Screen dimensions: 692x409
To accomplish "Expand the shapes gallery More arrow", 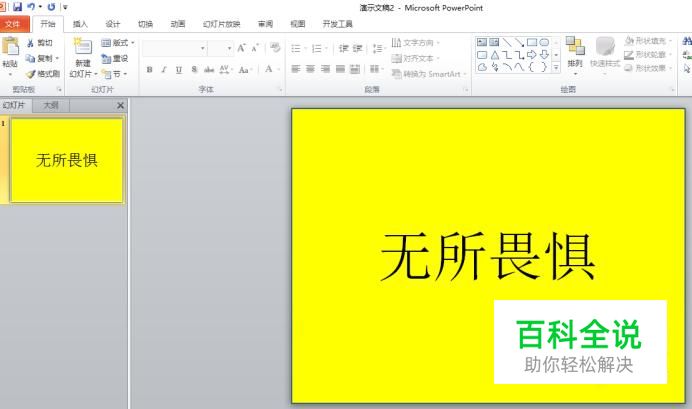I will tap(556, 68).
